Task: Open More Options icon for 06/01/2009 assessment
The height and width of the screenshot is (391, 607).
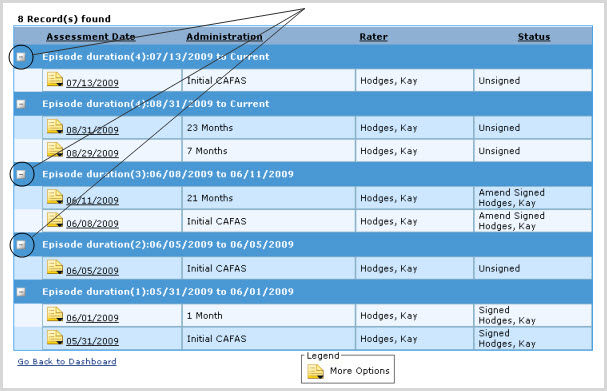Action: 55,314
